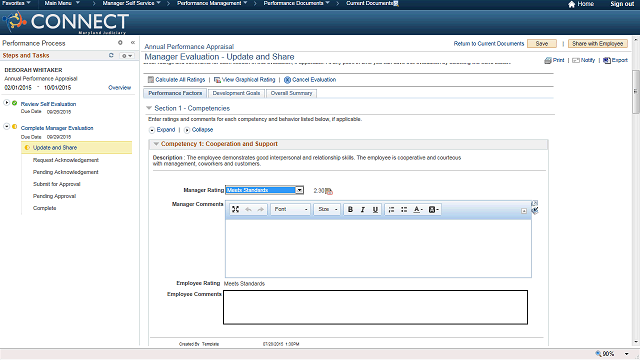The image size is (640, 360).
Task: Collapse the Competency 1 section
Action: pos(156,144)
